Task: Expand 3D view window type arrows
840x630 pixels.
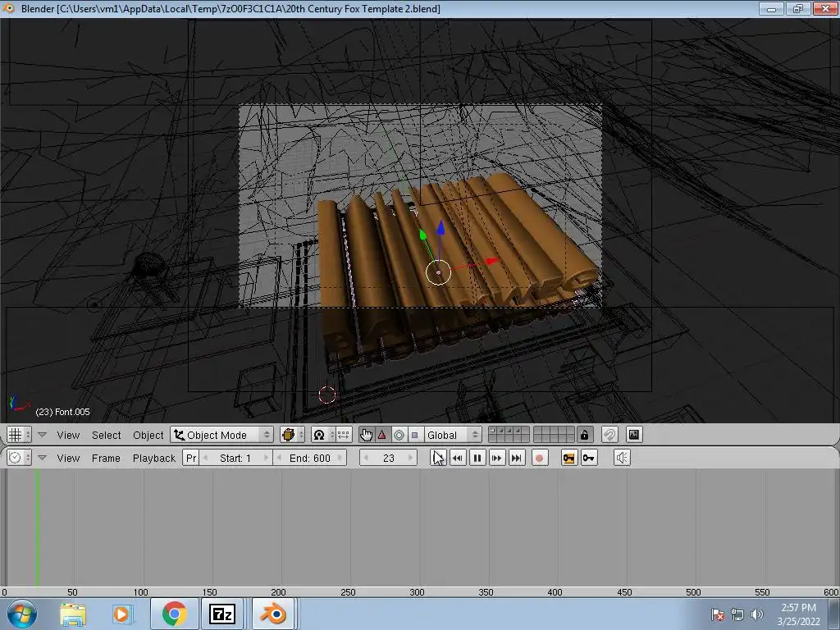Action: [28, 435]
